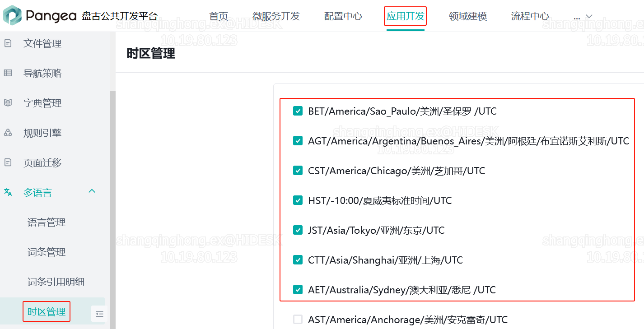Click the 字典管理 book icon
This screenshot has width=644, height=329.
(8, 103)
